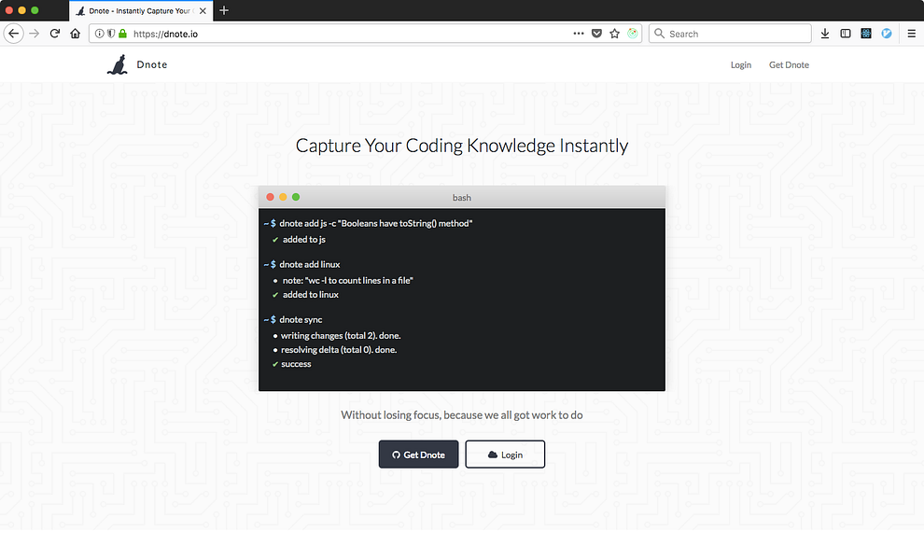This screenshot has width=924, height=560.
Task: Open the page actions three-dot menu
Action: click(x=579, y=34)
